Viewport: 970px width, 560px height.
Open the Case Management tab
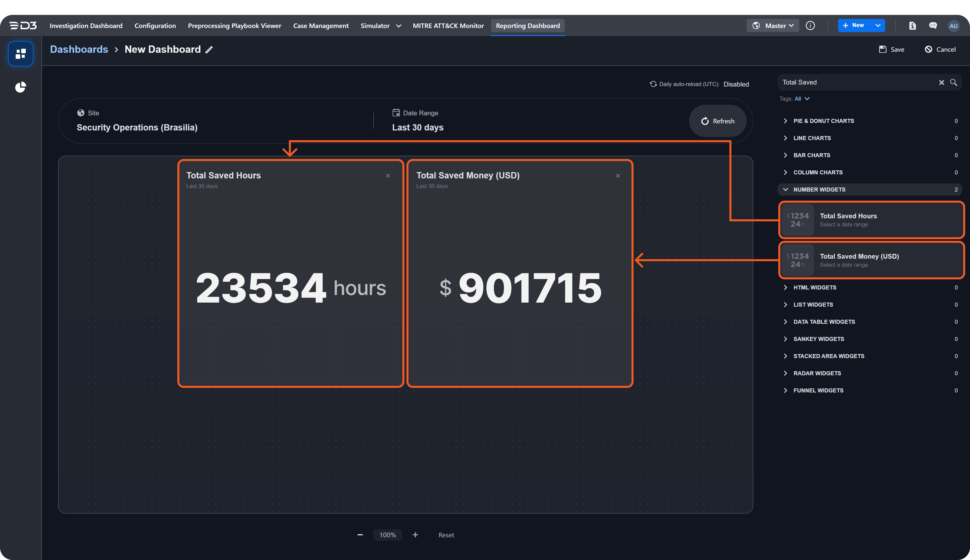(x=321, y=26)
